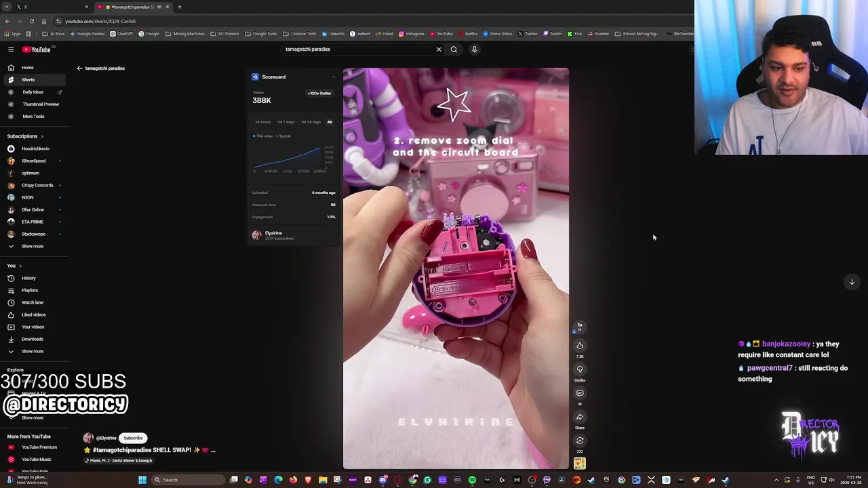Viewport: 868px width, 488px height.
Task: Select the 24 hours range tab
Action: pyautogui.click(x=262, y=122)
